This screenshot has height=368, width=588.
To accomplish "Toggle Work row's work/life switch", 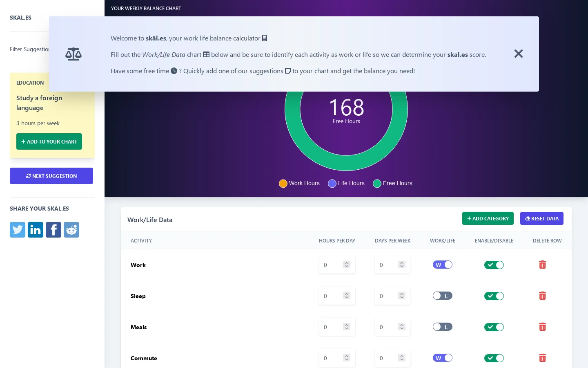I will point(443,265).
